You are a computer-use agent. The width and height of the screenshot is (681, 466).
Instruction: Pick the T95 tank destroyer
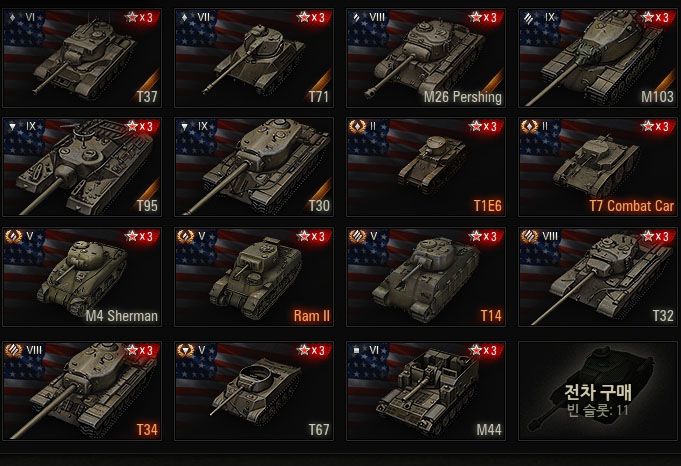click(x=82, y=167)
